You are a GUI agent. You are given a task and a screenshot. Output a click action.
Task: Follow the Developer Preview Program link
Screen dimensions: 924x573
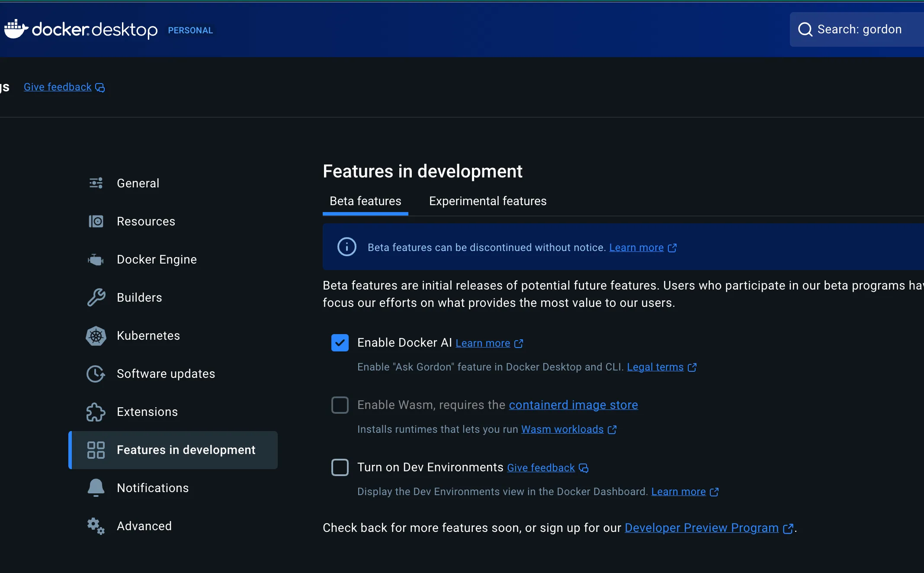[702, 528]
